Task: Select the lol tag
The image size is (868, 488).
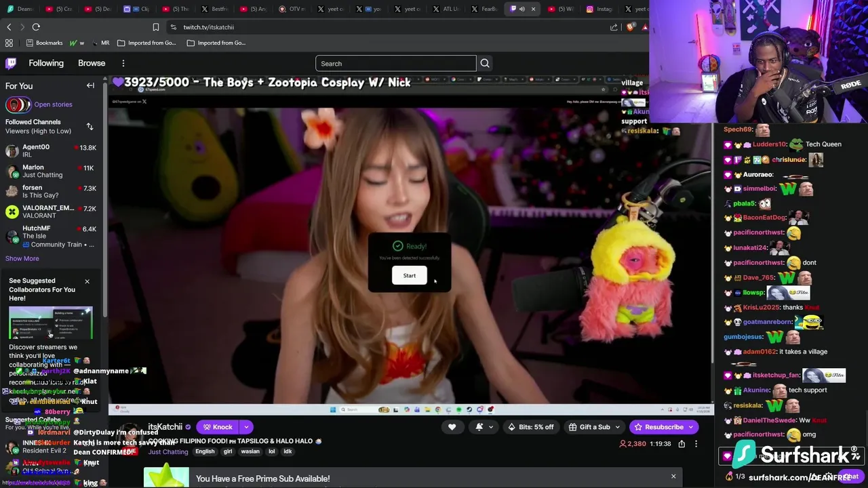Action: tap(271, 451)
